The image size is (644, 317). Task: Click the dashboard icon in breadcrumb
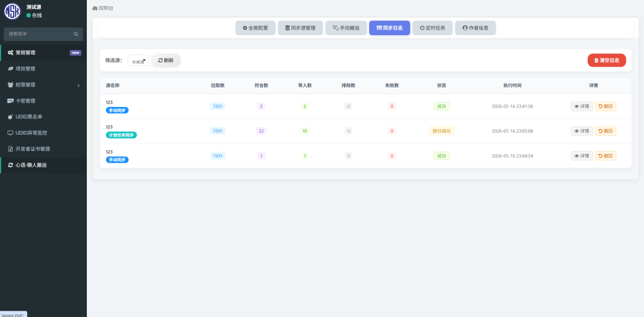96,8
